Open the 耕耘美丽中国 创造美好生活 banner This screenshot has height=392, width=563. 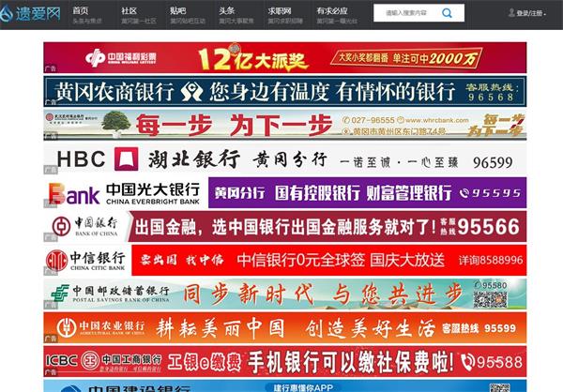(285, 327)
